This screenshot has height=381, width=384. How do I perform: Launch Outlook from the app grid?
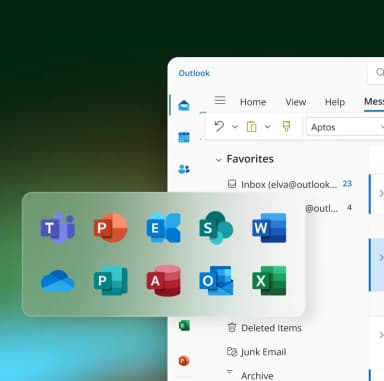(x=216, y=281)
